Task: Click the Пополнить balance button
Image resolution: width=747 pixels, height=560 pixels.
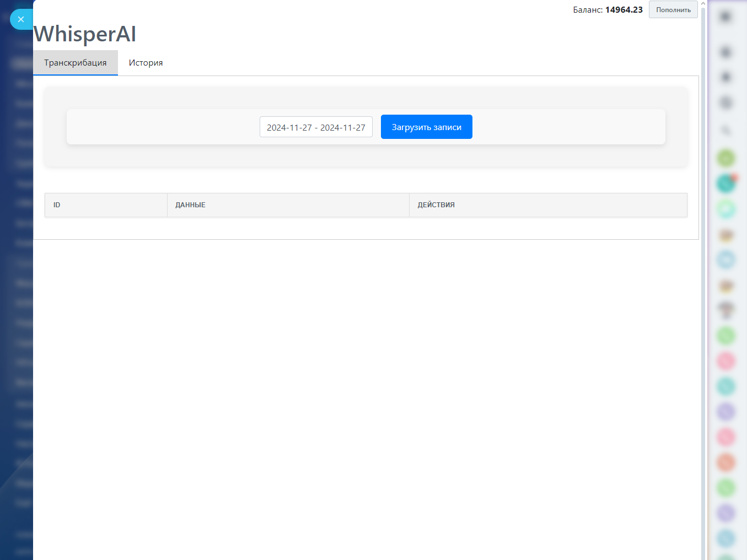Action: pyautogui.click(x=673, y=10)
